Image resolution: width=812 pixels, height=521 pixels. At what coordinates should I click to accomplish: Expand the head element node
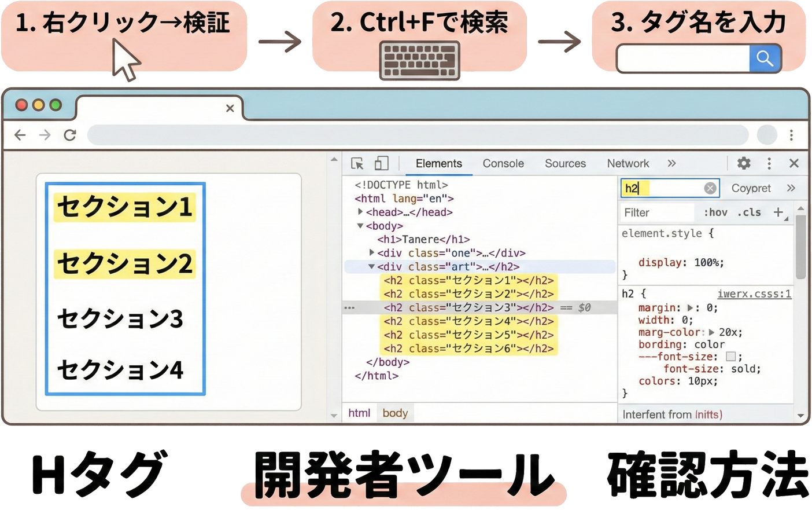click(360, 212)
